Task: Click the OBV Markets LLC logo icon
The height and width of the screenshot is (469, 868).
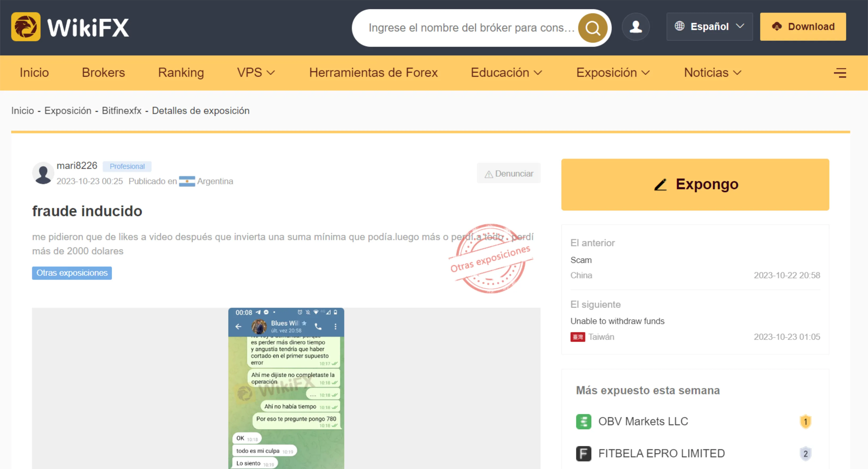Action: coord(584,422)
